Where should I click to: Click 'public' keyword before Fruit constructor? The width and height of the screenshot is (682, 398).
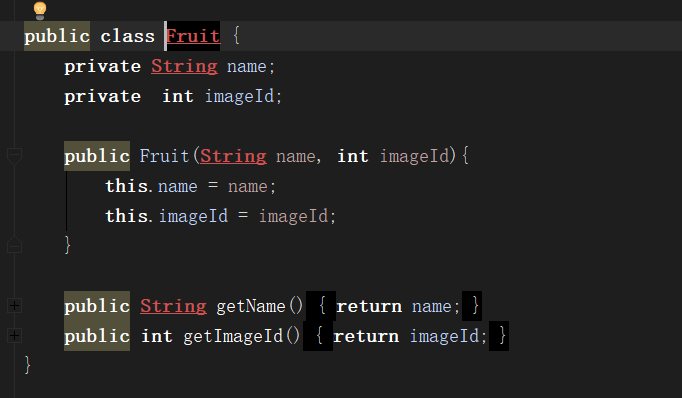pyautogui.click(x=97, y=156)
